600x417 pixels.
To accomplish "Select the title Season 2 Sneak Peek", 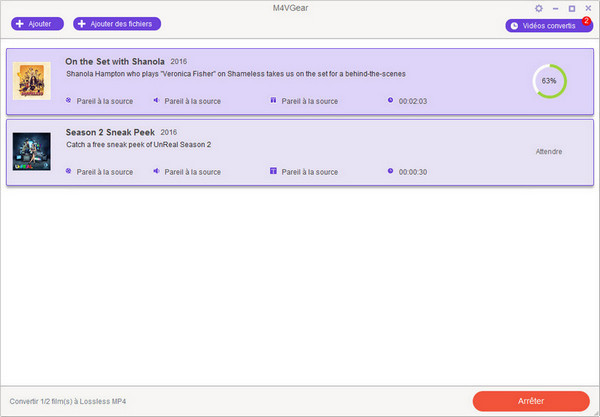I will (x=110, y=132).
